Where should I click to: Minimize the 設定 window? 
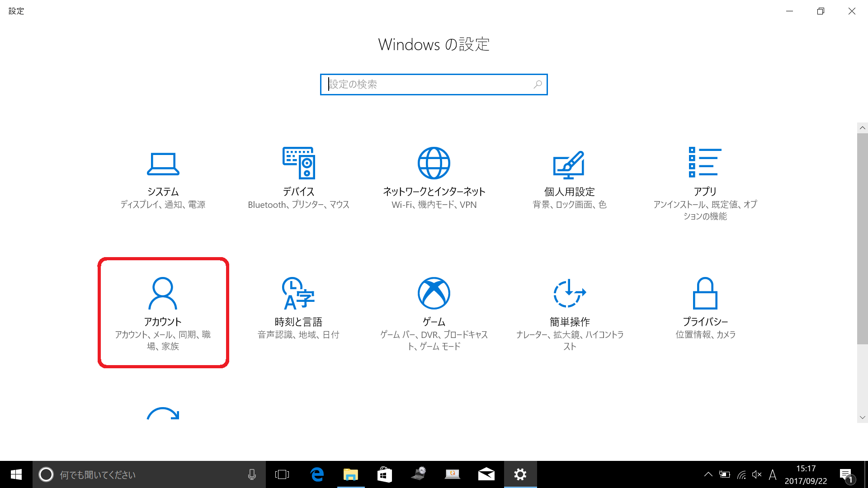click(x=789, y=11)
